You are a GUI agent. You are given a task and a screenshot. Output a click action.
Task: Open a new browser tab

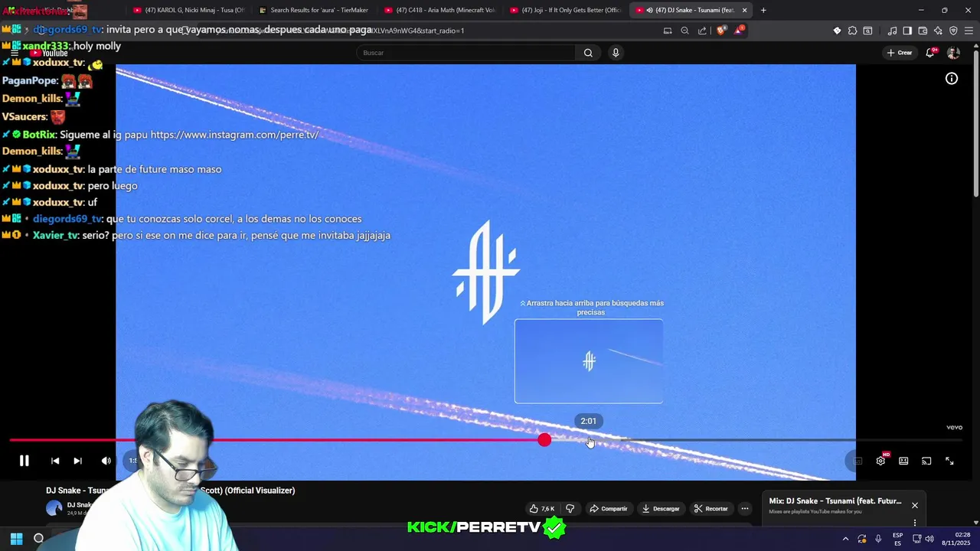coord(763,10)
